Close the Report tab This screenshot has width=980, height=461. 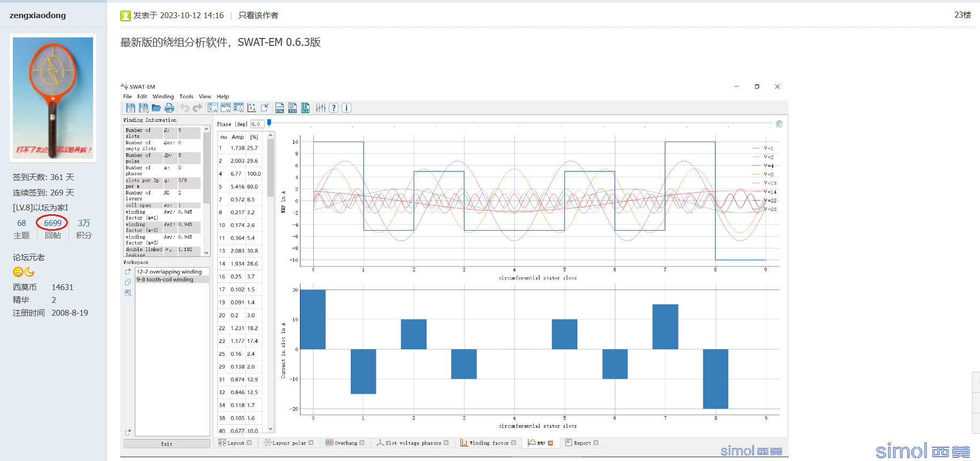coord(596,443)
